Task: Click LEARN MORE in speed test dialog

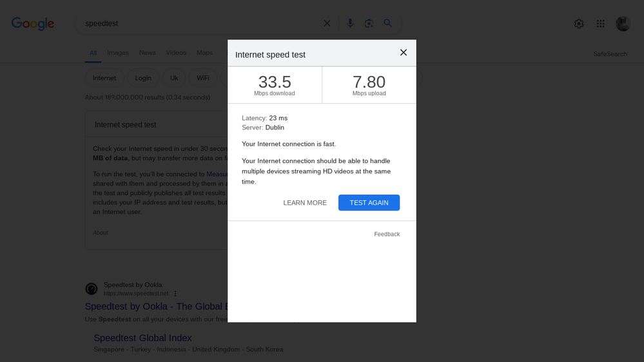Action: tap(305, 203)
